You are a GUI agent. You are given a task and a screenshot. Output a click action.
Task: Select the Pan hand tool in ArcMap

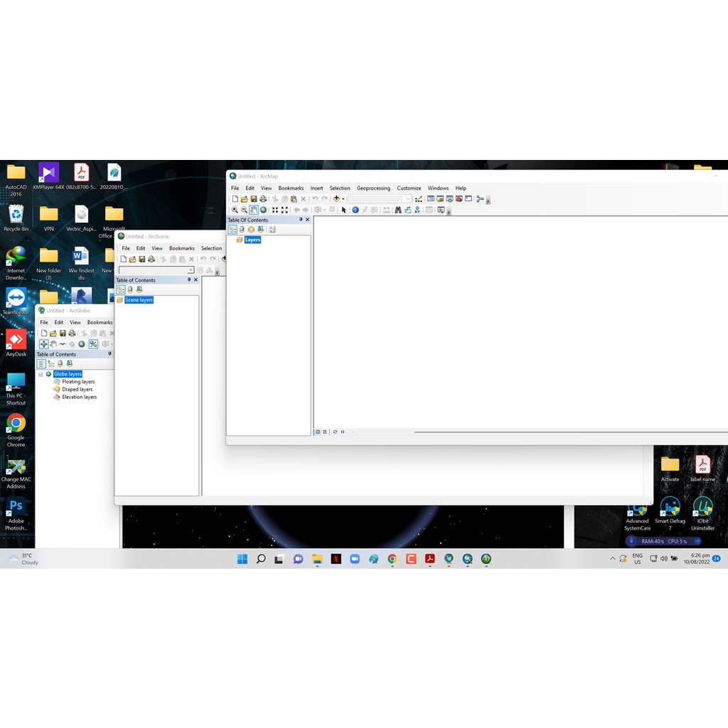pyautogui.click(x=253, y=210)
